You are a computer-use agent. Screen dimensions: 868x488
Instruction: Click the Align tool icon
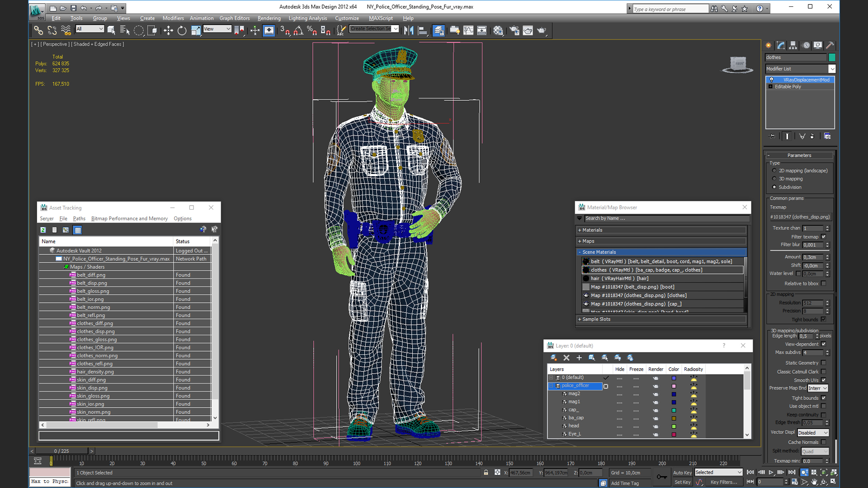coord(423,30)
